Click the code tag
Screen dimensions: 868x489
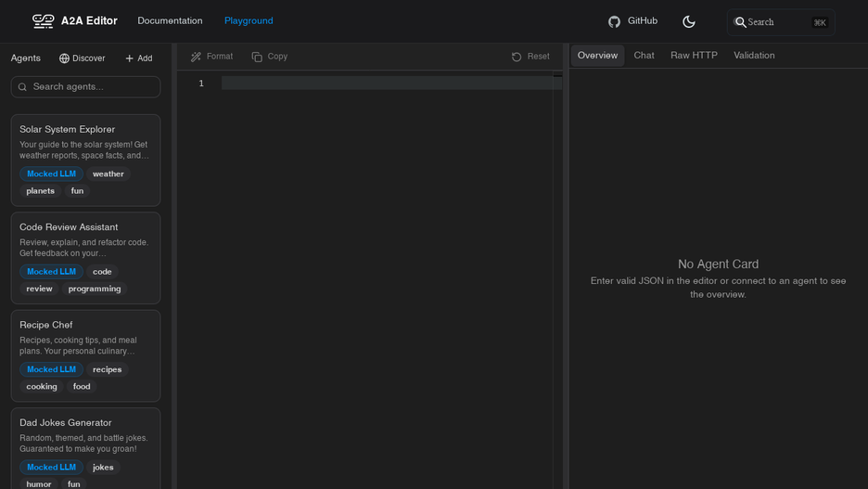point(102,272)
